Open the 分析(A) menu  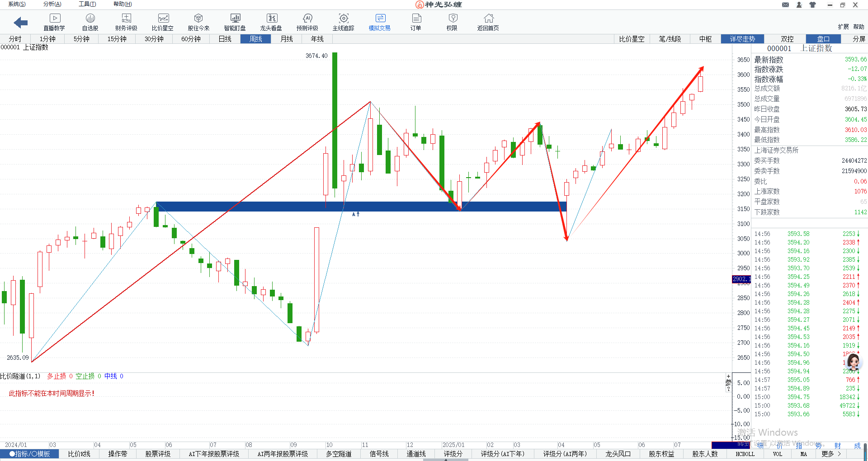52,4
